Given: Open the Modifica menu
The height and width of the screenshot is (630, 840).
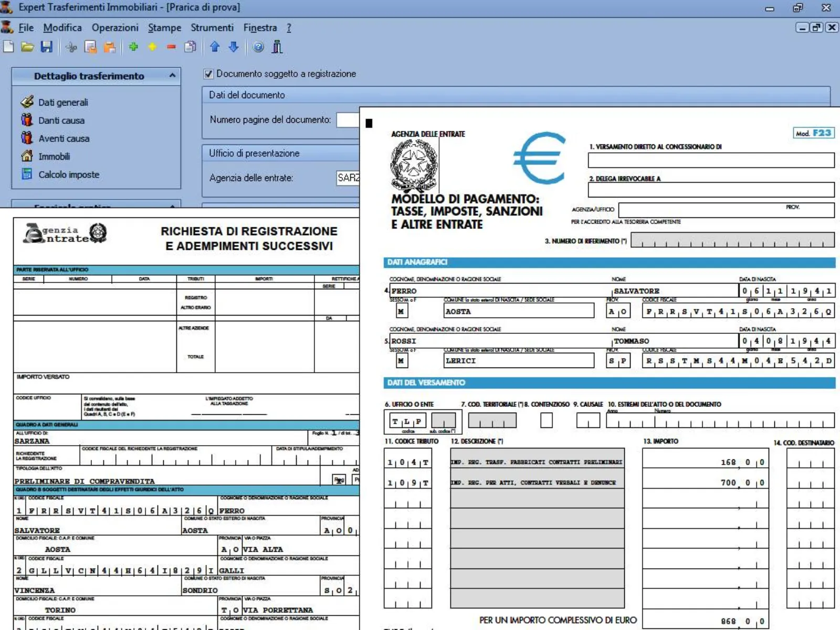Looking at the screenshot, I should tap(62, 28).
